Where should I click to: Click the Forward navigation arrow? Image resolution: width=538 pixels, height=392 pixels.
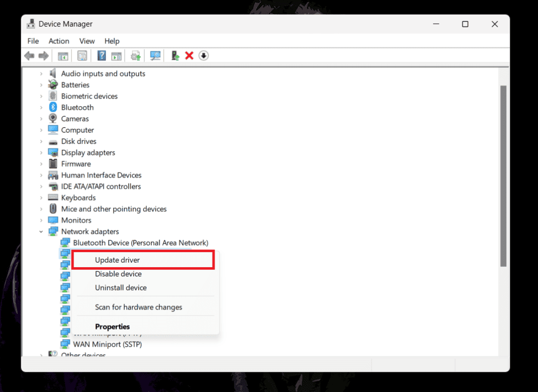[x=43, y=55]
